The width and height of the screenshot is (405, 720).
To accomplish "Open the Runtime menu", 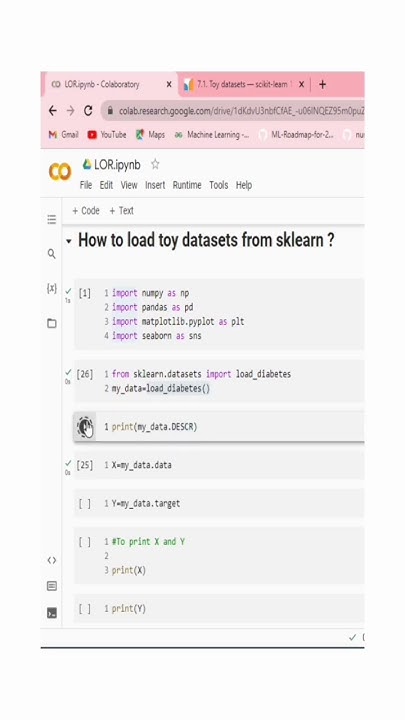I will (187, 185).
